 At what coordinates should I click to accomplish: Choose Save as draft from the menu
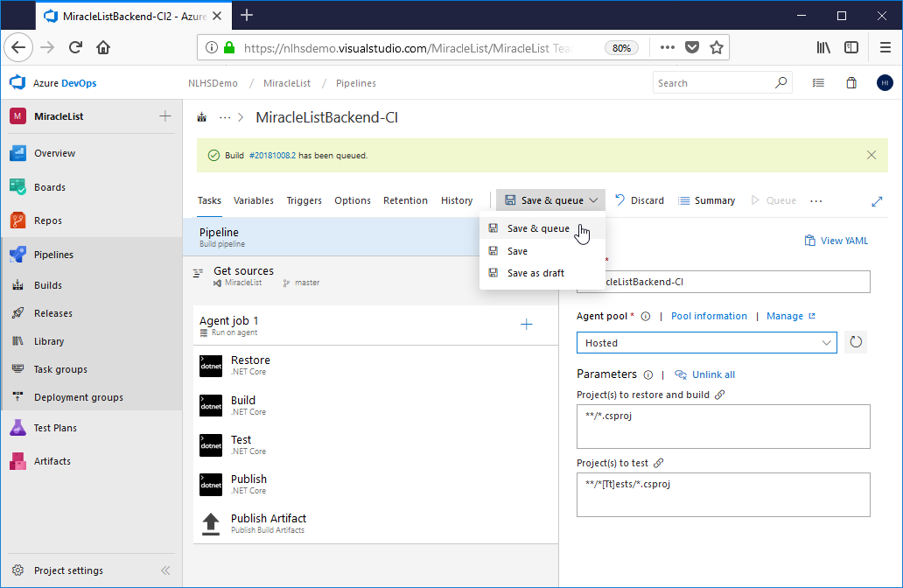coord(542,273)
